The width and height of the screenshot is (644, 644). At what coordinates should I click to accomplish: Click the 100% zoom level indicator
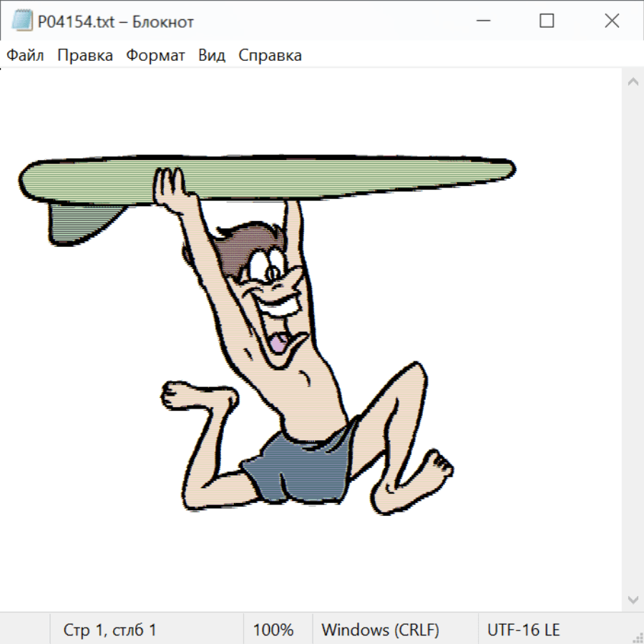point(273,630)
